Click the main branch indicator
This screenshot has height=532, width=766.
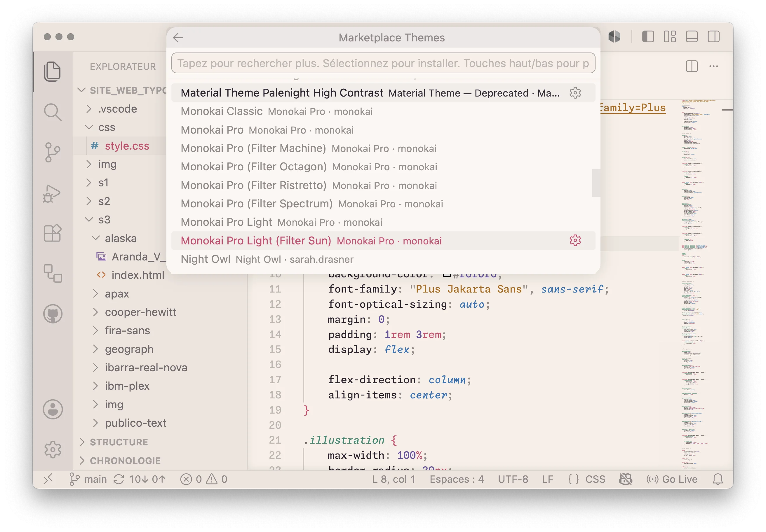pyautogui.click(x=88, y=479)
